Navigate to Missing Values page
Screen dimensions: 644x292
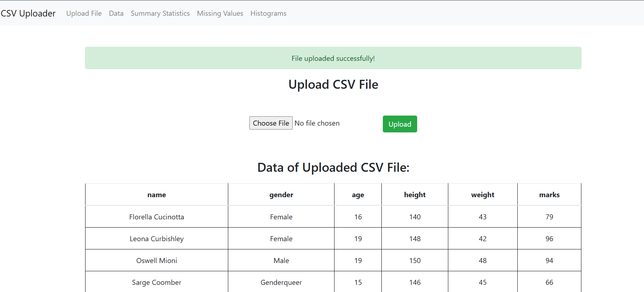tap(220, 13)
